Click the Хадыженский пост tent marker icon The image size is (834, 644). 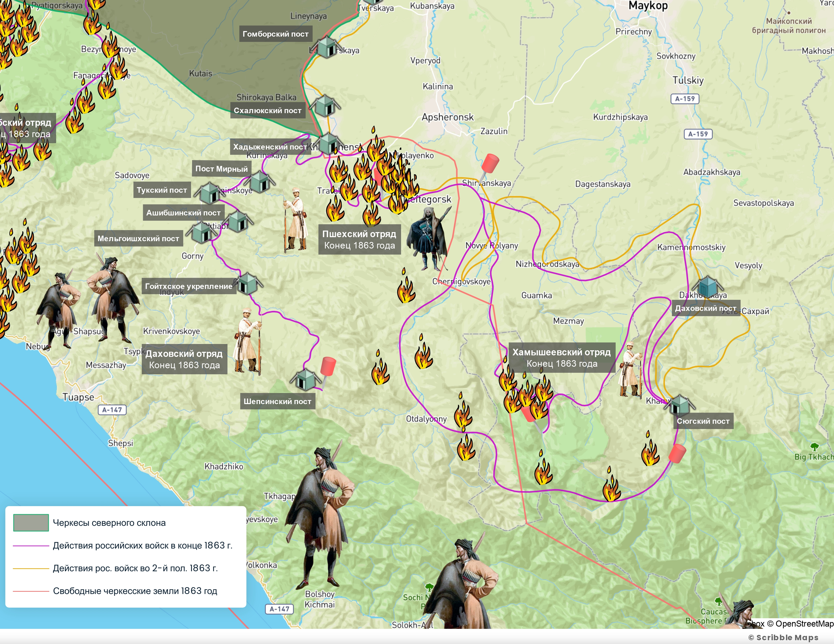pyautogui.click(x=329, y=144)
